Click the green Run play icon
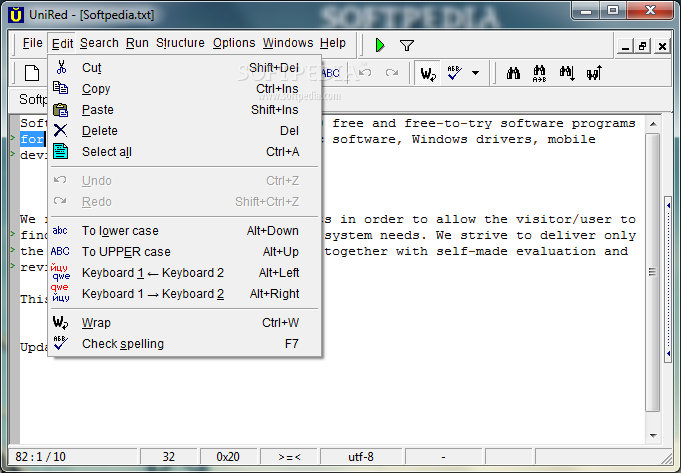The height and width of the screenshot is (473, 681). 380,45
